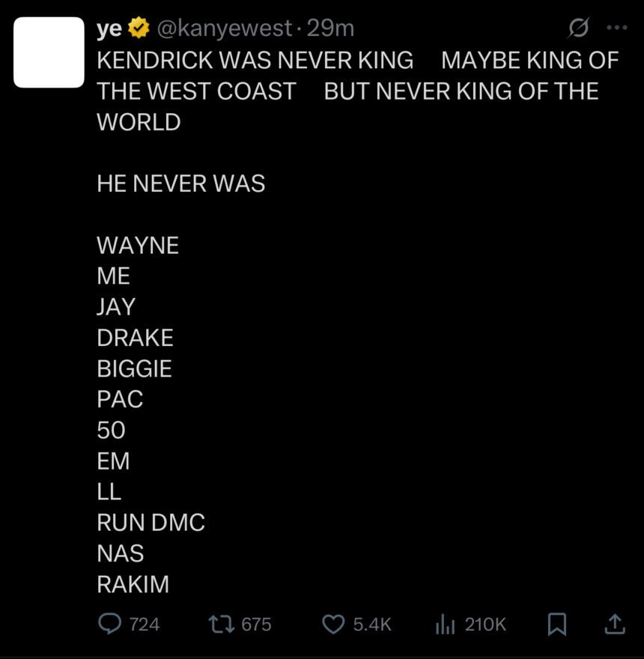
Task: Open the @kanyewest handle link
Action: (x=223, y=28)
